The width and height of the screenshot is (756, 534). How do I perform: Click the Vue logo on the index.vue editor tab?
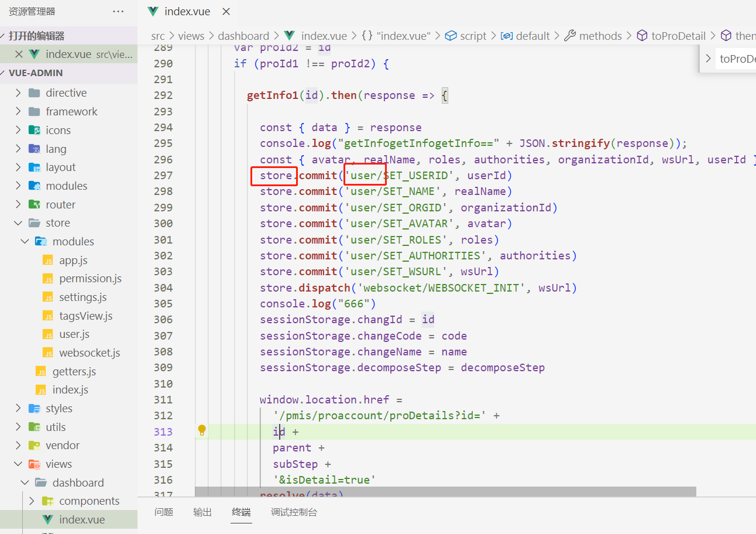(x=152, y=11)
